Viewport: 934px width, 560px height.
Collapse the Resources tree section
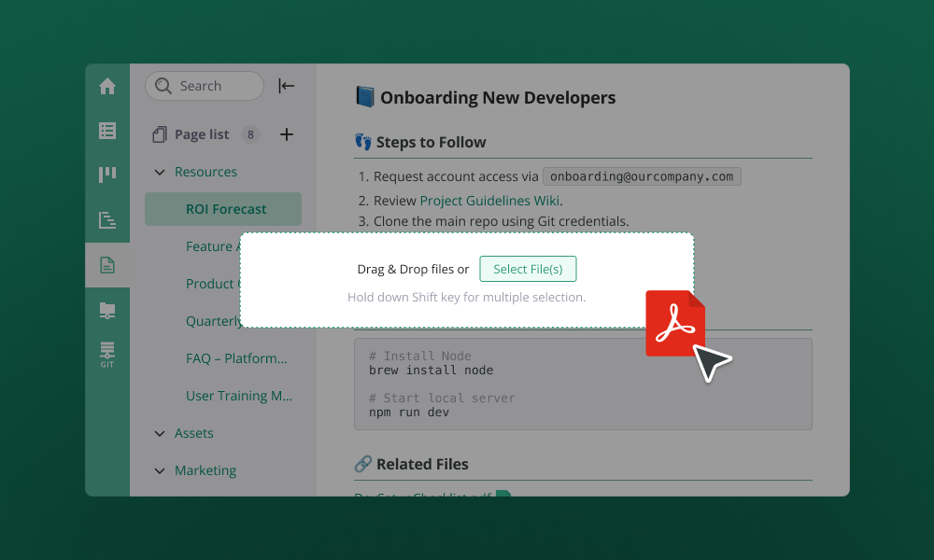159,172
